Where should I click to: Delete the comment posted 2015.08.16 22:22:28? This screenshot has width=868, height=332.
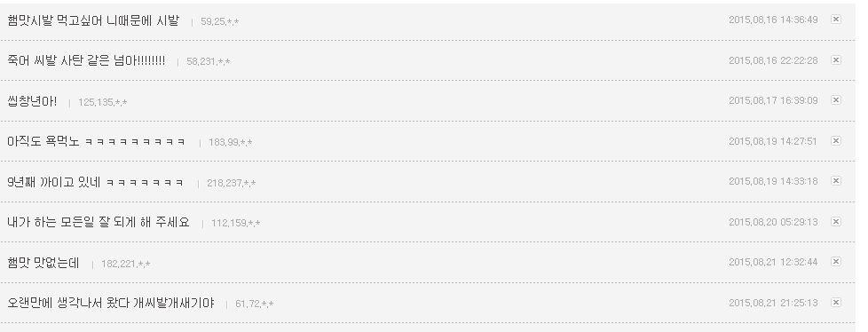click(x=836, y=59)
